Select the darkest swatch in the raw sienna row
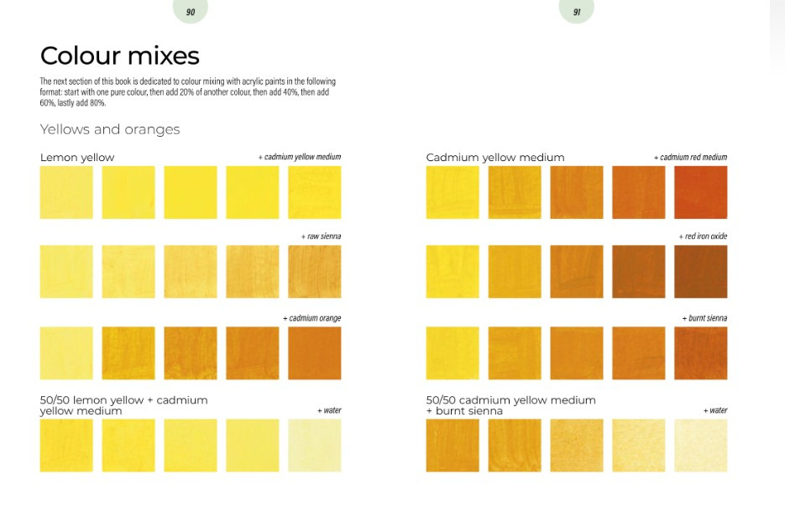The height and width of the screenshot is (532, 785). pos(314,272)
